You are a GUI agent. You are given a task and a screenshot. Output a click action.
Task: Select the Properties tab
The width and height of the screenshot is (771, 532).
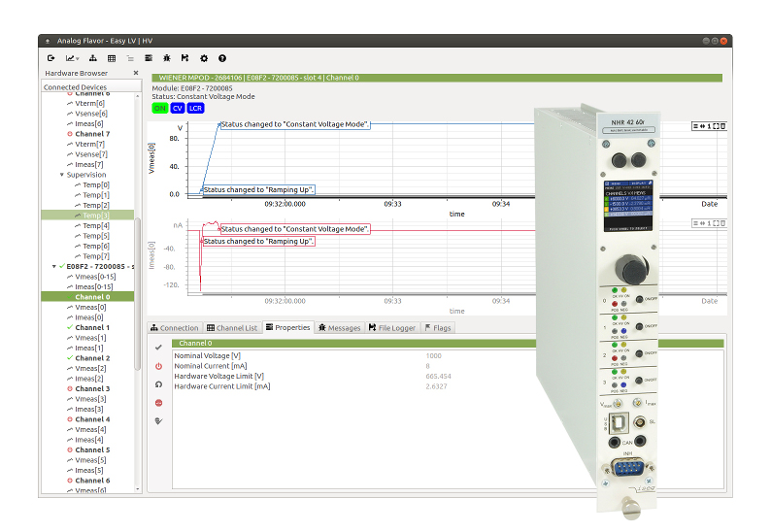[288, 327]
